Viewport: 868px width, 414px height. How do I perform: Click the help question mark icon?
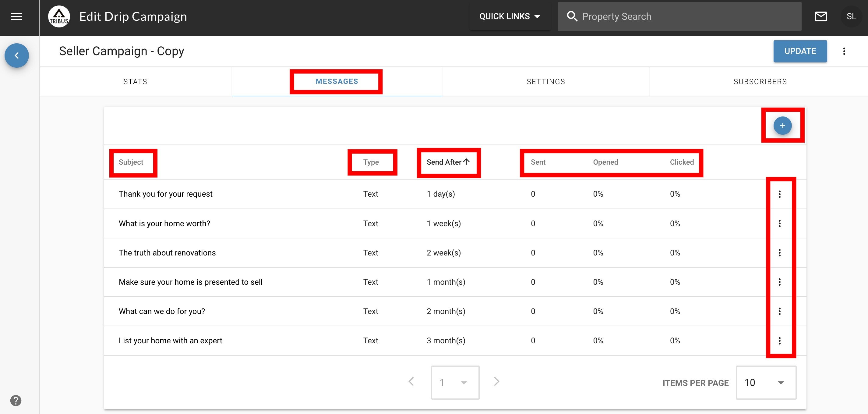pyautogui.click(x=16, y=401)
